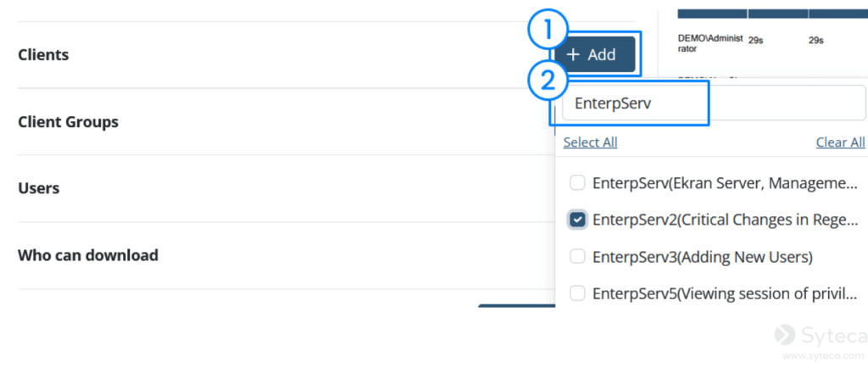Click the numbered step 1 circle marker
The image size is (868, 379).
[547, 31]
